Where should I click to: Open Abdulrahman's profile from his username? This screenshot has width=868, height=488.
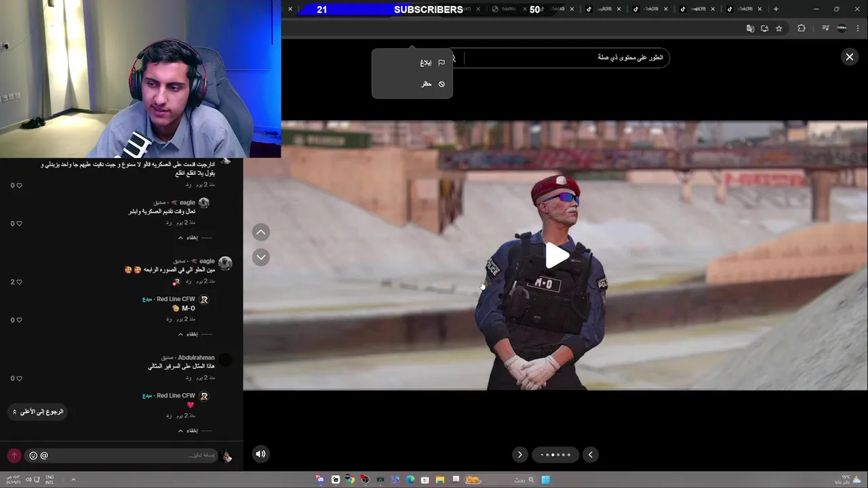[196, 358]
